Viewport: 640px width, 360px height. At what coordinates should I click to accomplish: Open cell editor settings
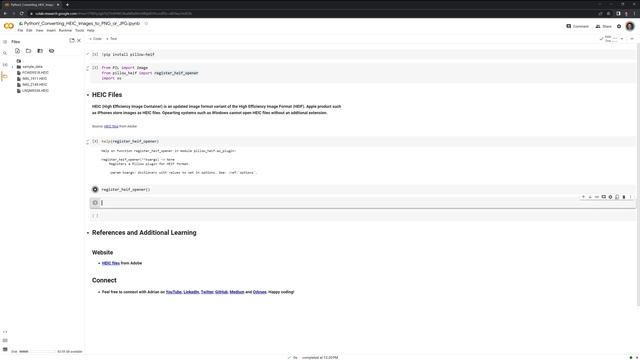pyautogui.click(x=610, y=197)
